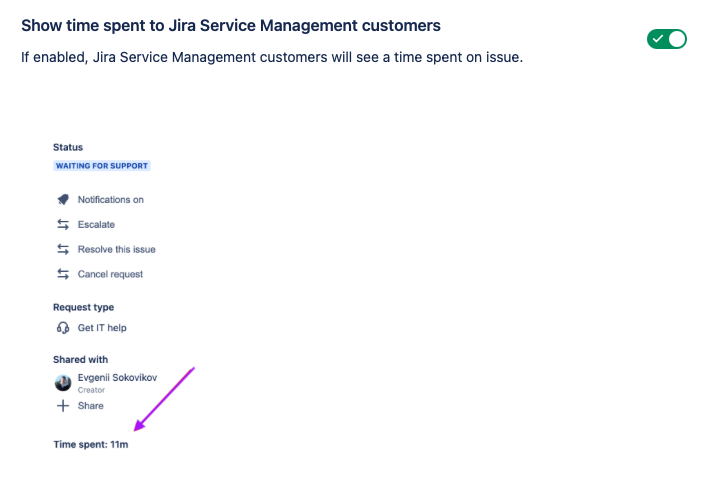
Task: Click the Get IT help headset icon
Action: tap(63, 328)
